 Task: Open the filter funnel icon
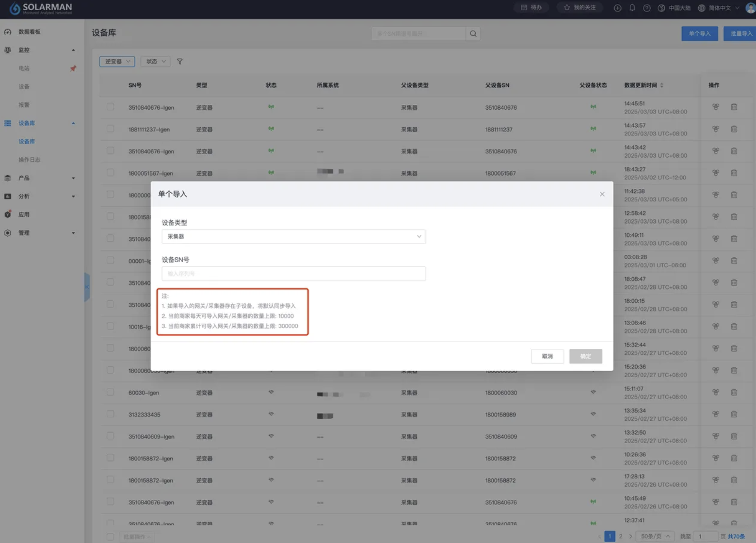(180, 62)
